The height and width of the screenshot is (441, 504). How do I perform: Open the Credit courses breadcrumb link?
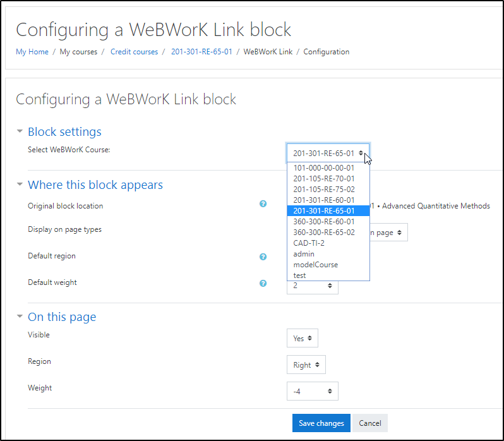pyautogui.click(x=134, y=52)
